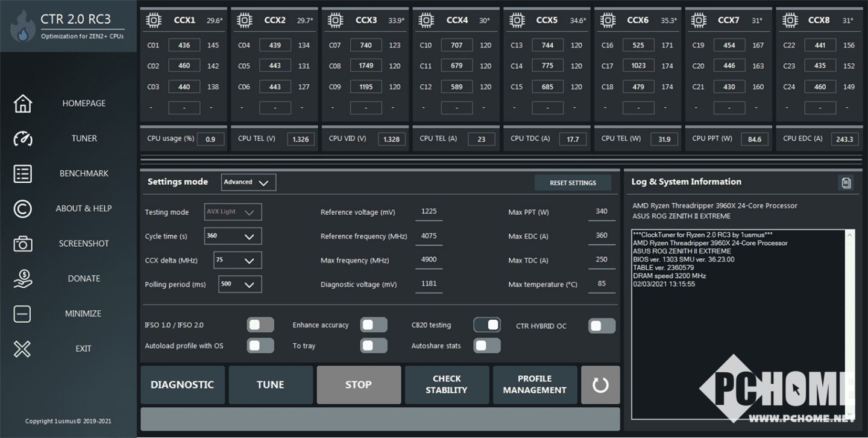Run CHECK STABILITY
The image size is (868, 438).
(x=447, y=384)
